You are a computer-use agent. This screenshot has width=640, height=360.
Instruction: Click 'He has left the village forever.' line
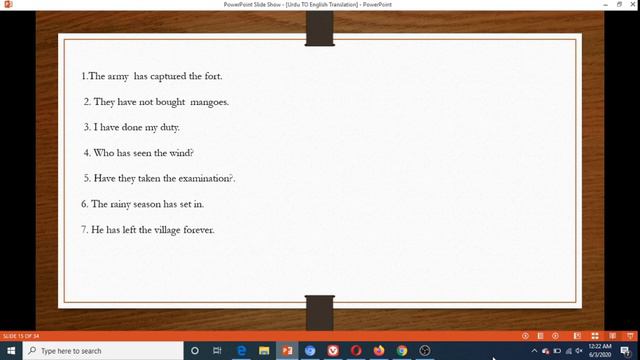pyautogui.click(x=147, y=230)
